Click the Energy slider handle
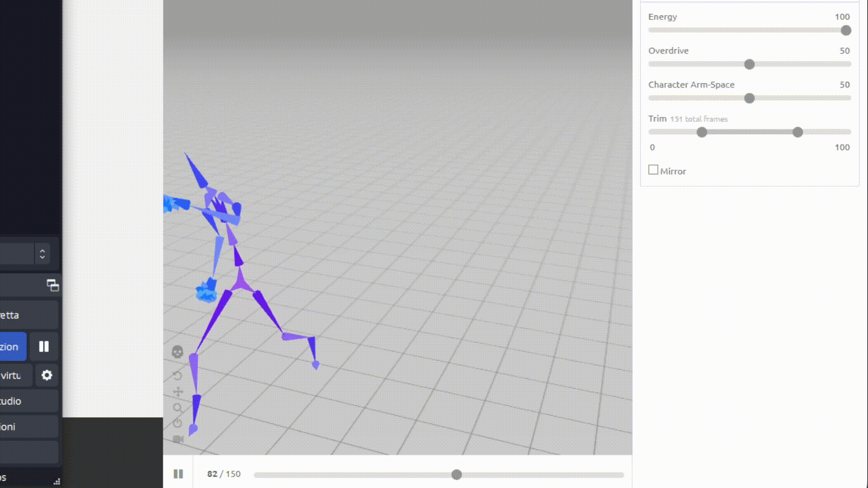The height and width of the screenshot is (488, 868). pyautogui.click(x=846, y=30)
